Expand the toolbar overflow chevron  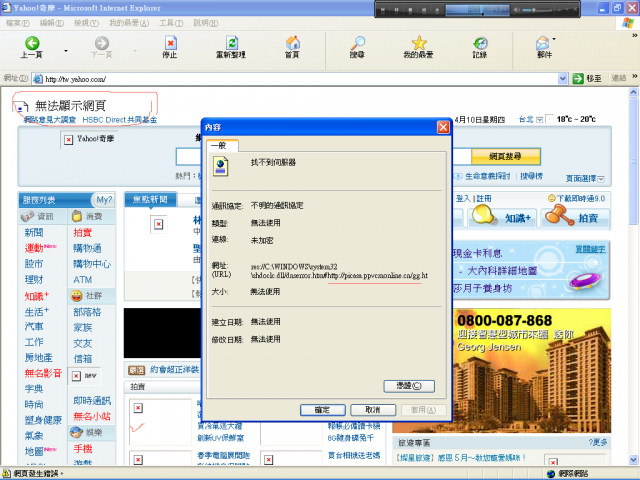pos(635,36)
